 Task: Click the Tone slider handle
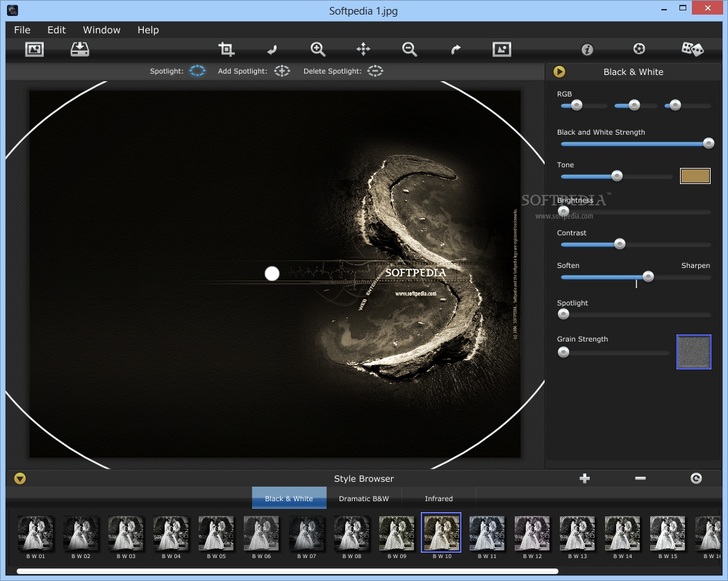617,176
